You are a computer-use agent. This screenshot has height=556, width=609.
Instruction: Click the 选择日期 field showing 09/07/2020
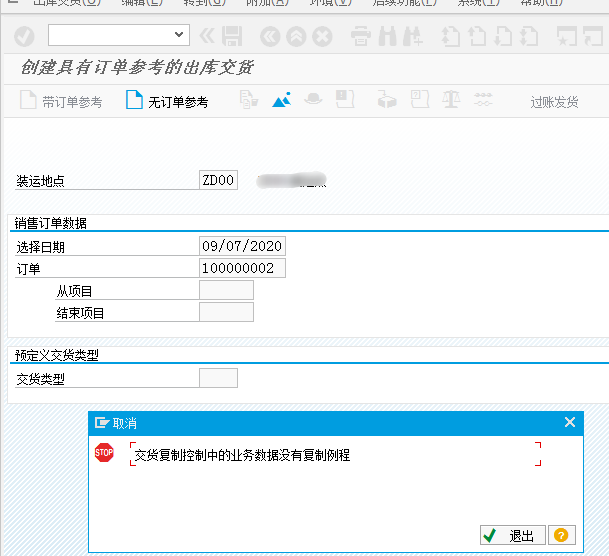[x=242, y=246]
